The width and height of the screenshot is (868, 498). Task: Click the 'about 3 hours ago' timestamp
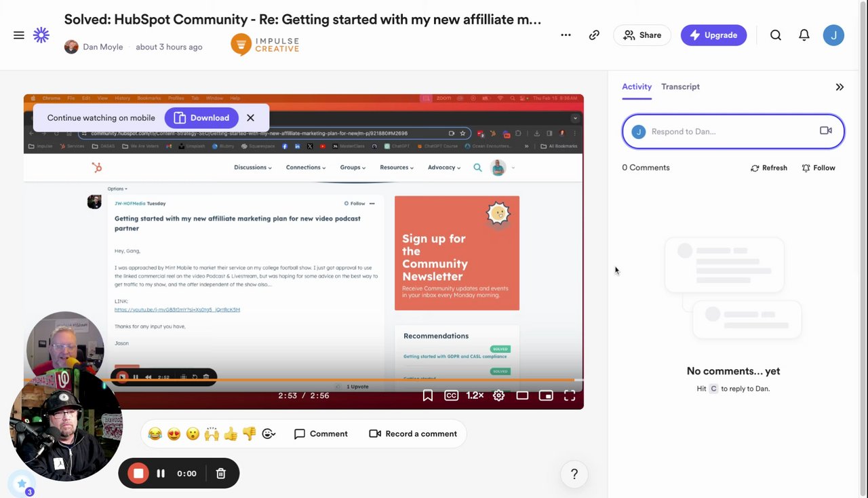point(169,47)
